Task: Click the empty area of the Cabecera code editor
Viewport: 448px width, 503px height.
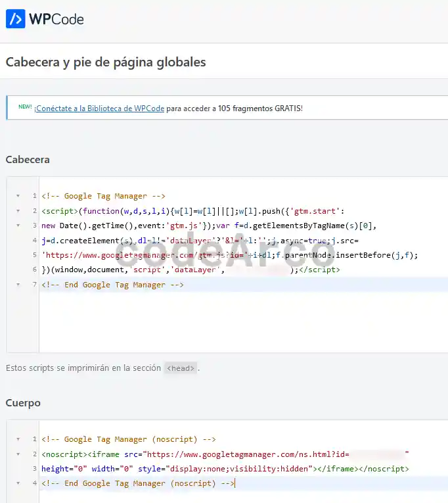Action: (x=244, y=321)
